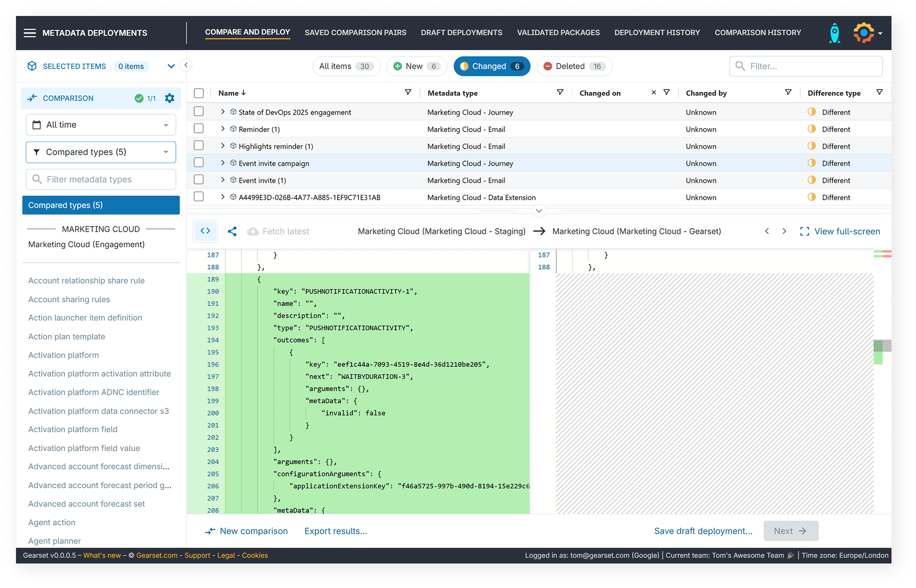Screen dimensions: 916x588
Task: Switch to the Deployment History tab
Action: (657, 32)
